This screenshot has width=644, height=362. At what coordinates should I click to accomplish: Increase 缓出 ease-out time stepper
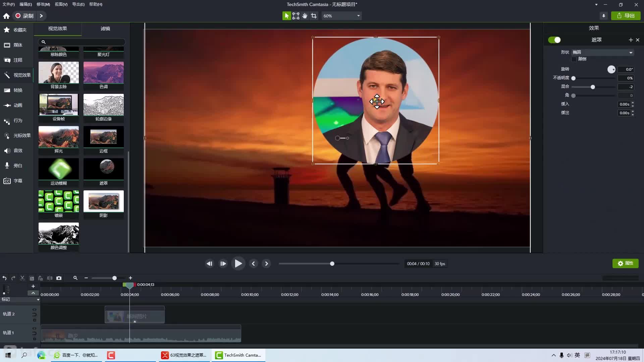[633, 111]
